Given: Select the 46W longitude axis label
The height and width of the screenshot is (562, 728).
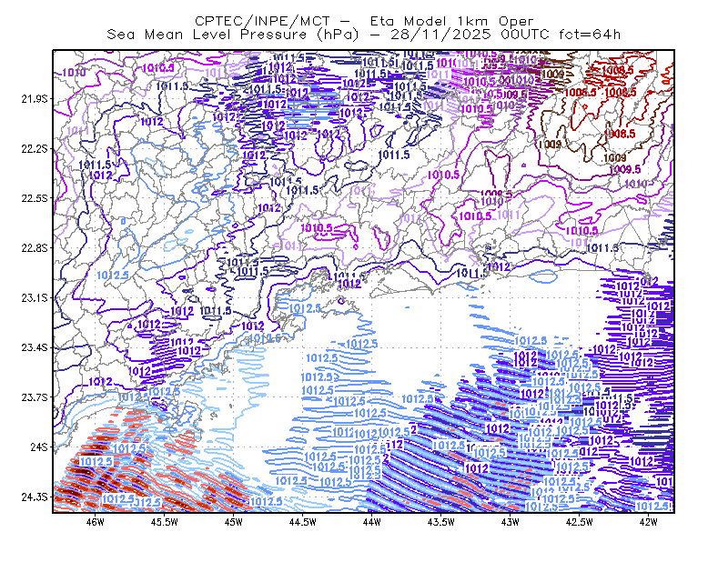Looking at the screenshot, I should point(96,522).
